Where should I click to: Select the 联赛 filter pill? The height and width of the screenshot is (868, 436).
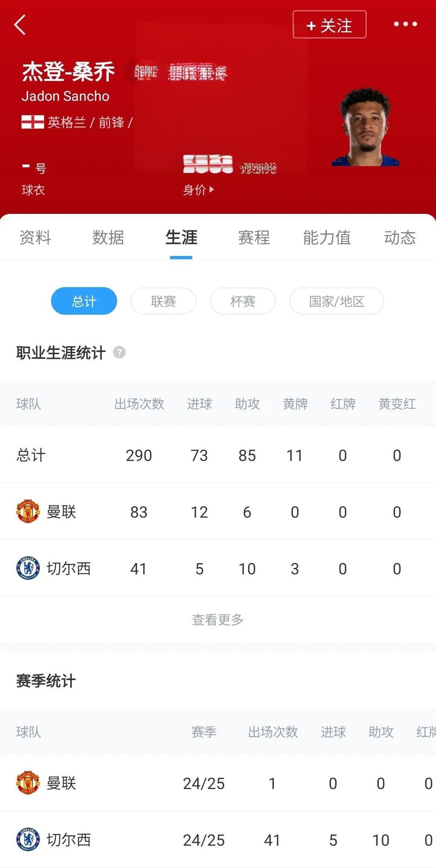[x=163, y=301]
